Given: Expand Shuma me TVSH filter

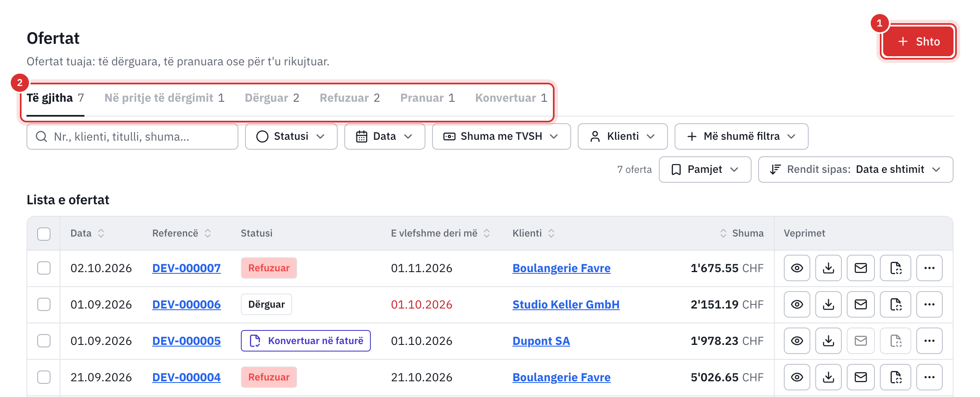Looking at the screenshot, I should tap(501, 136).
